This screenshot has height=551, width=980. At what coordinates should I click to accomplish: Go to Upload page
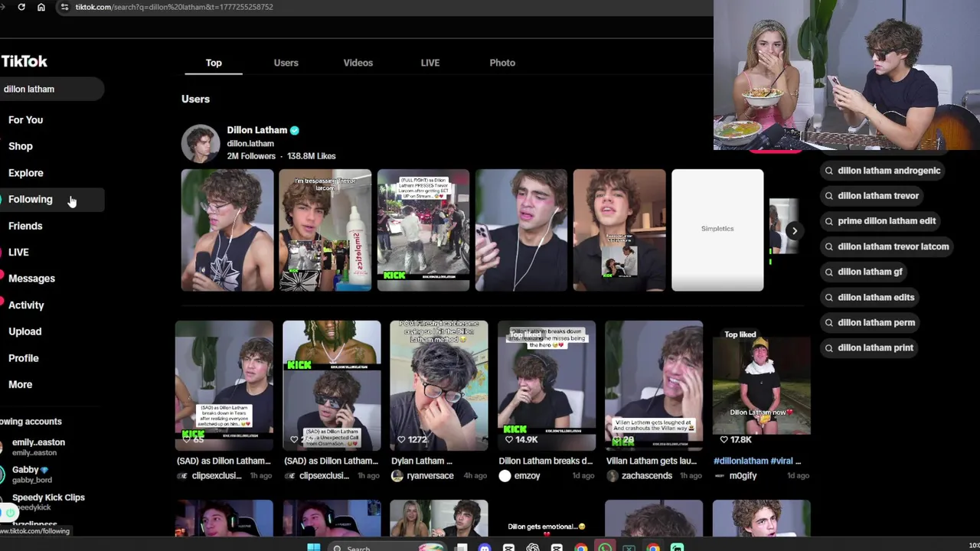click(x=25, y=331)
